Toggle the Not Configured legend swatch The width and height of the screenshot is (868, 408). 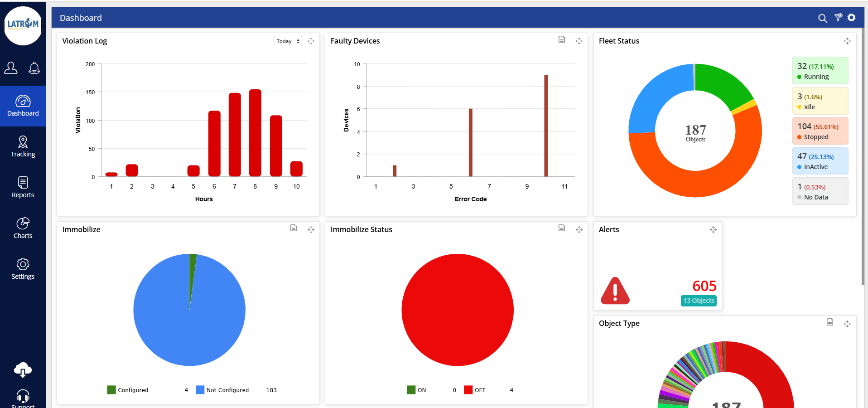pos(200,390)
